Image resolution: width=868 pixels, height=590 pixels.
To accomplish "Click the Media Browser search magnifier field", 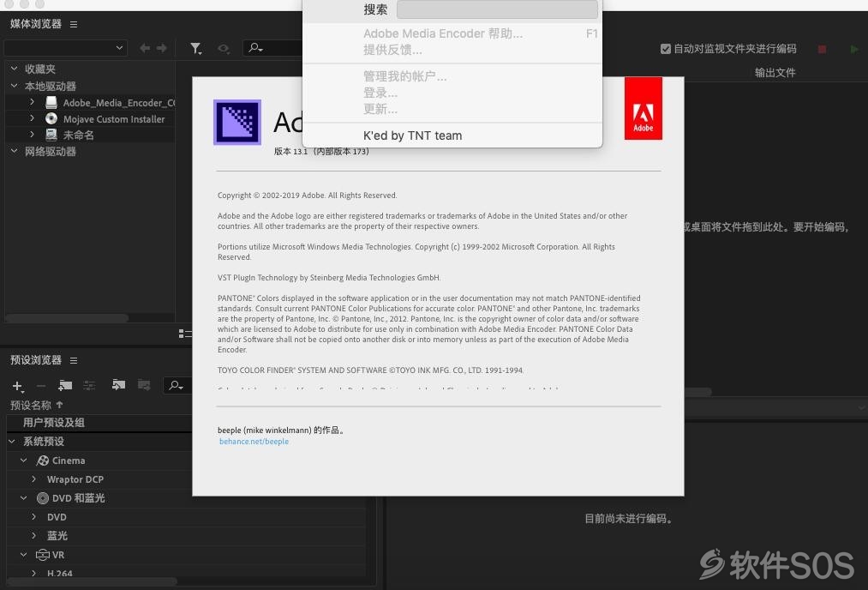I will click(272, 48).
